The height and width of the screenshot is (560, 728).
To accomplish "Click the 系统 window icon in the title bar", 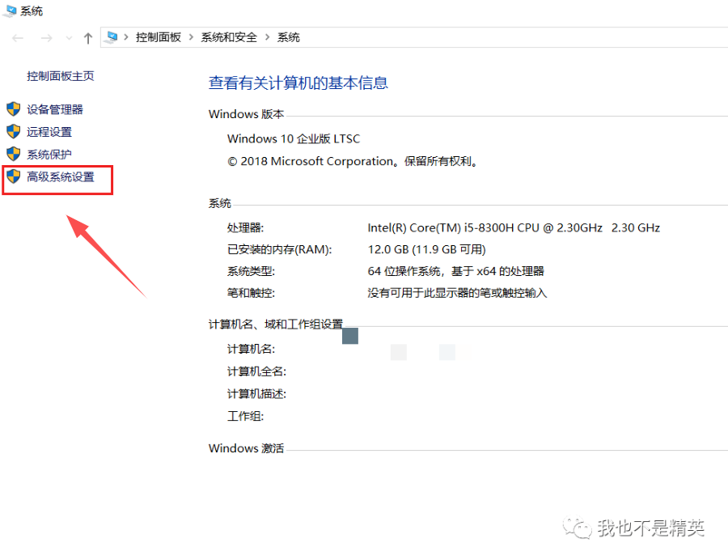I will (10, 11).
